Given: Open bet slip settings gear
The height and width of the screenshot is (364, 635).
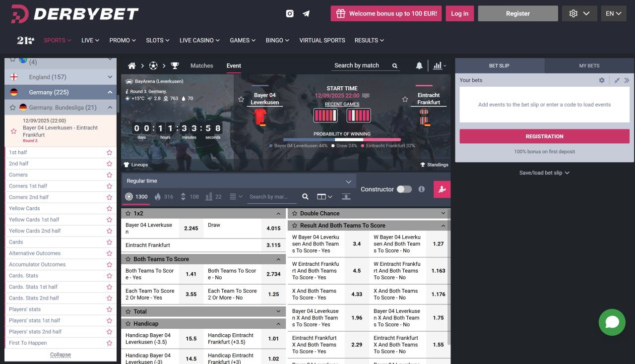Looking at the screenshot, I should coord(602,80).
